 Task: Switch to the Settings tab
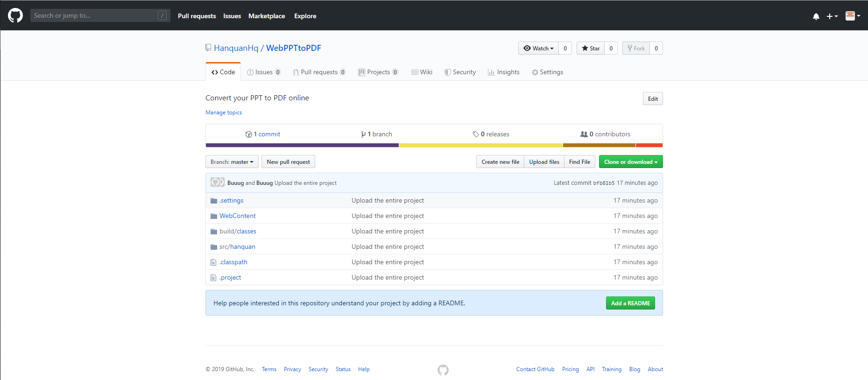[x=547, y=72]
